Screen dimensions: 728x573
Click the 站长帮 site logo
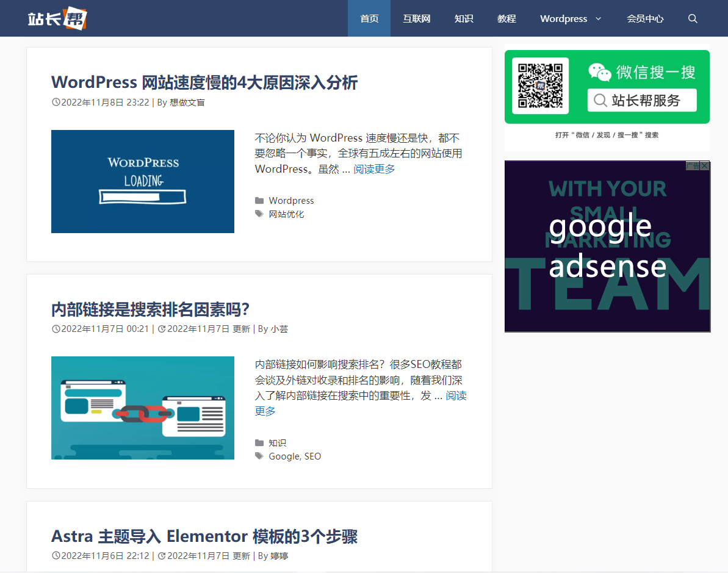[x=57, y=18]
